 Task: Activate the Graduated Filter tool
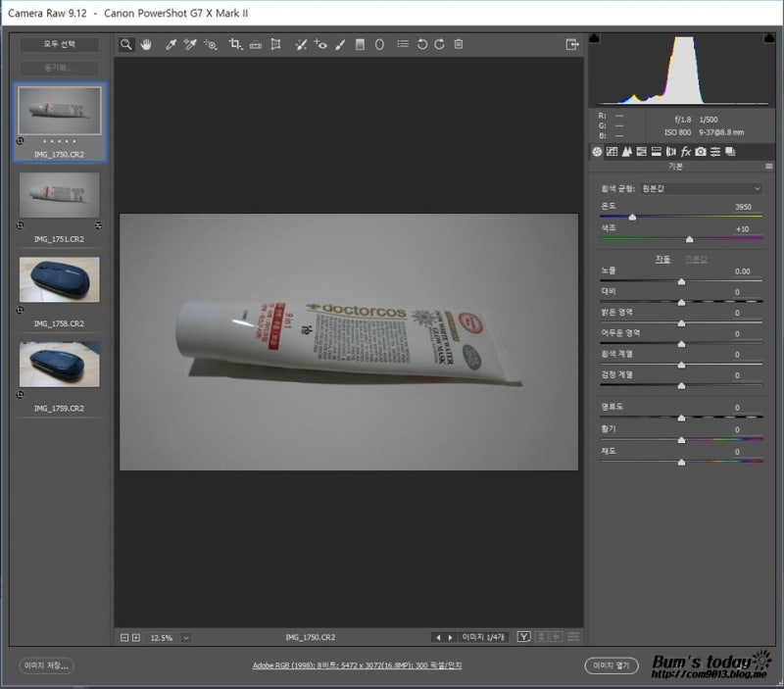tap(360, 44)
